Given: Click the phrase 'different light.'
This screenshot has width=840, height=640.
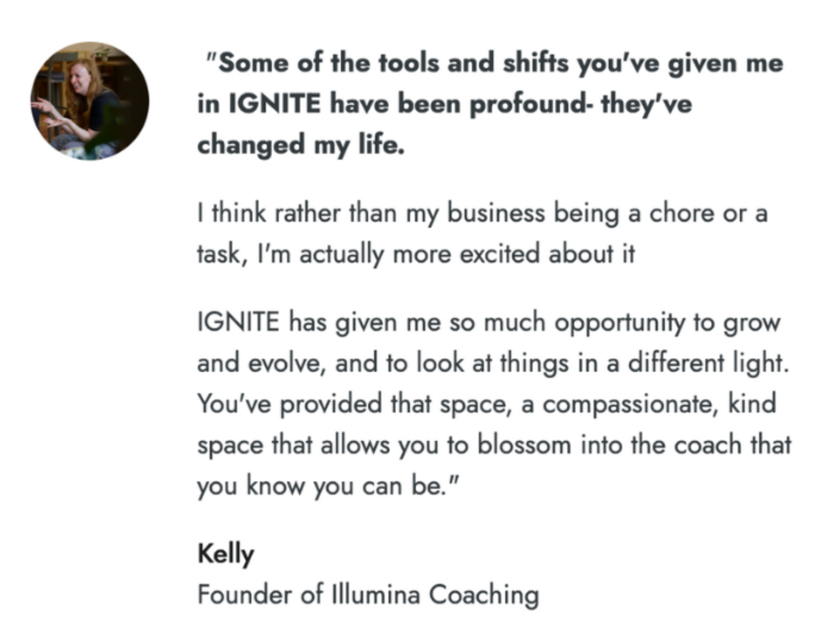Looking at the screenshot, I should (x=708, y=363).
